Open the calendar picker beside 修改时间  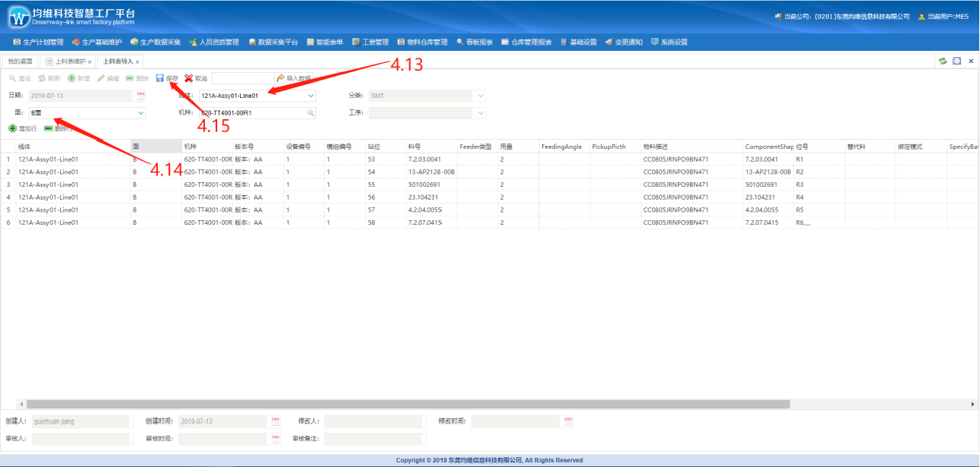[566, 421]
